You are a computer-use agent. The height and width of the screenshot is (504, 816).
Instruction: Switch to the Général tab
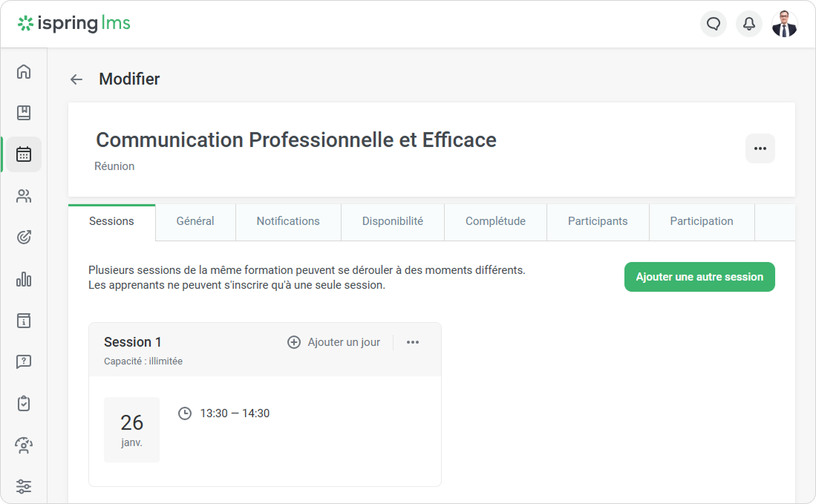tap(195, 221)
